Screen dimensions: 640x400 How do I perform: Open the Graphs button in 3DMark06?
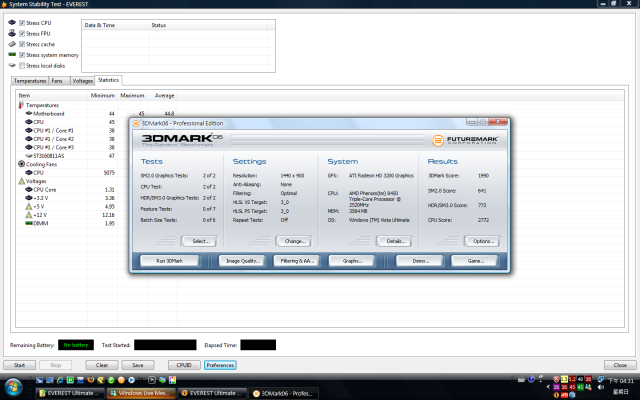(x=351, y=260)
